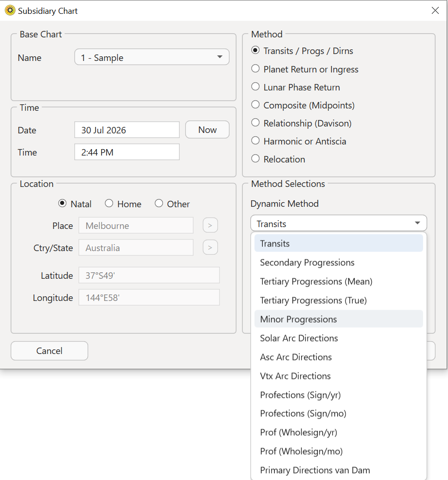The width and height of the screenshot is (448, 480).
Task: Select Minor Progressions in the list
Action: [339, 319]
